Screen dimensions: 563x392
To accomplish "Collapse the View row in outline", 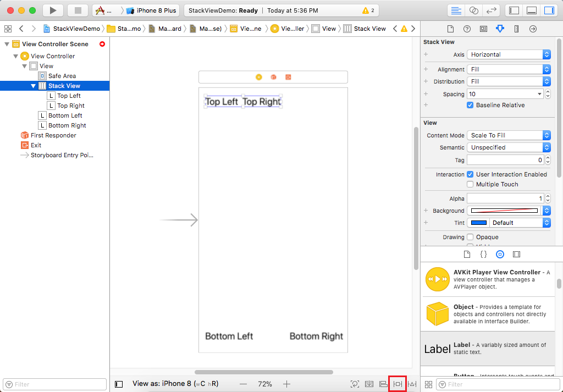I will [24, 66].
